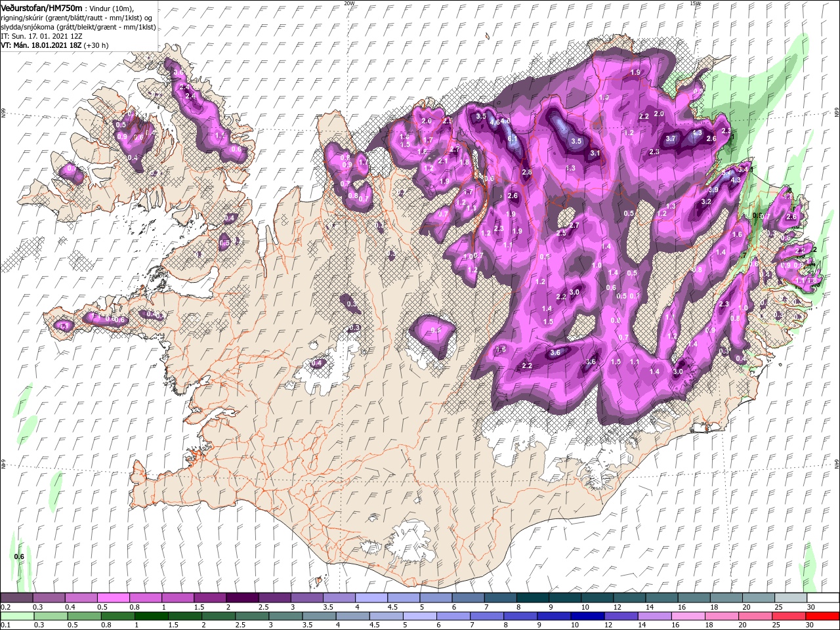840x630 pixels.
Task: Click the 3.2 snowfall value on map
Action: tap(706, 201)
